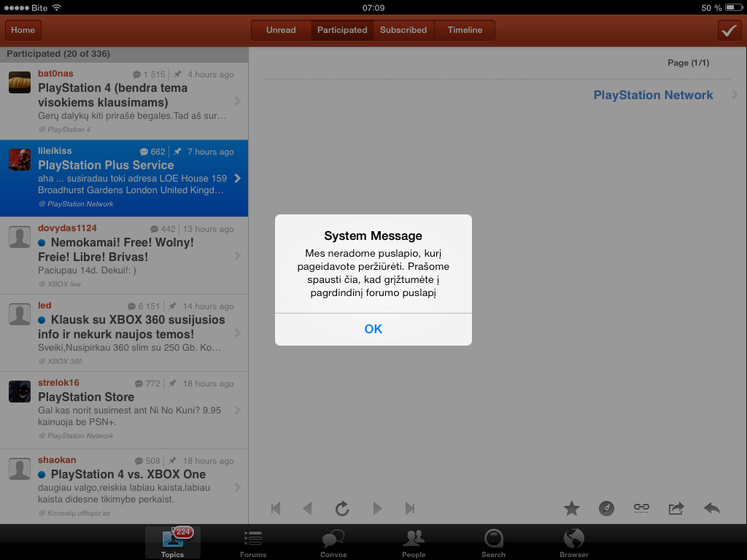Tap the username led

pos(44,306)
